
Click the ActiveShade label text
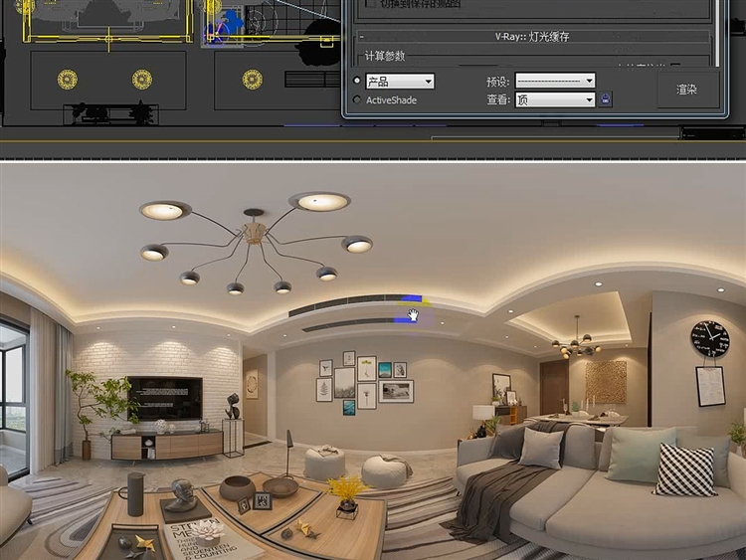(x=391, y=99)
